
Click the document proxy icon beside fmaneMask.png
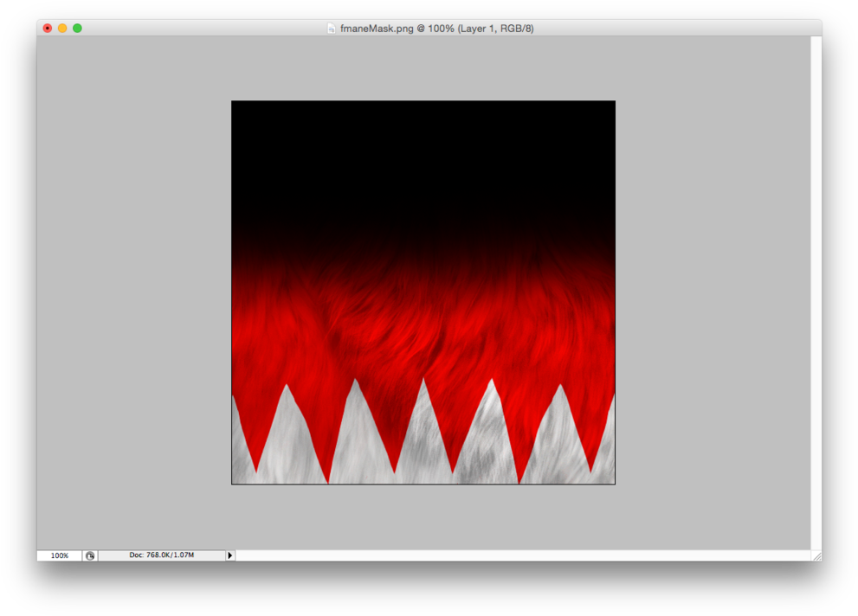coord(331,29)
